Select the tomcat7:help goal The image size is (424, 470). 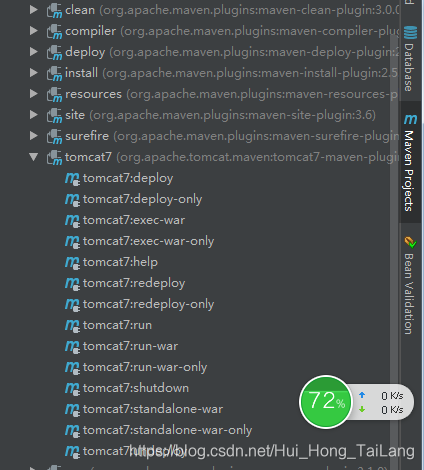[120, 262]
